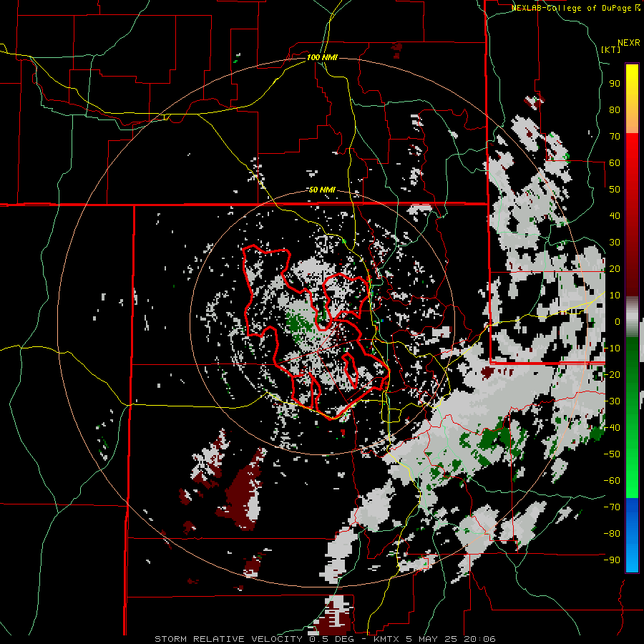Click the STORM RELATIVE VELOCITY product title

[228, 639]
